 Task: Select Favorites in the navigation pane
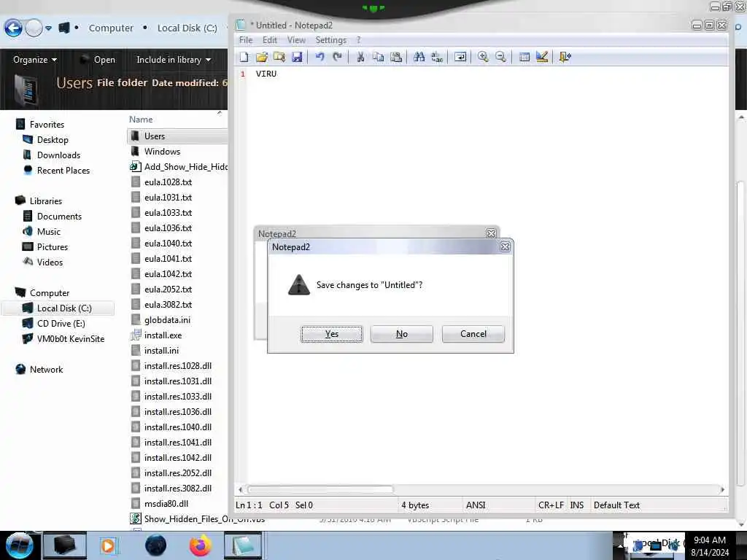(x=47, y=124)
